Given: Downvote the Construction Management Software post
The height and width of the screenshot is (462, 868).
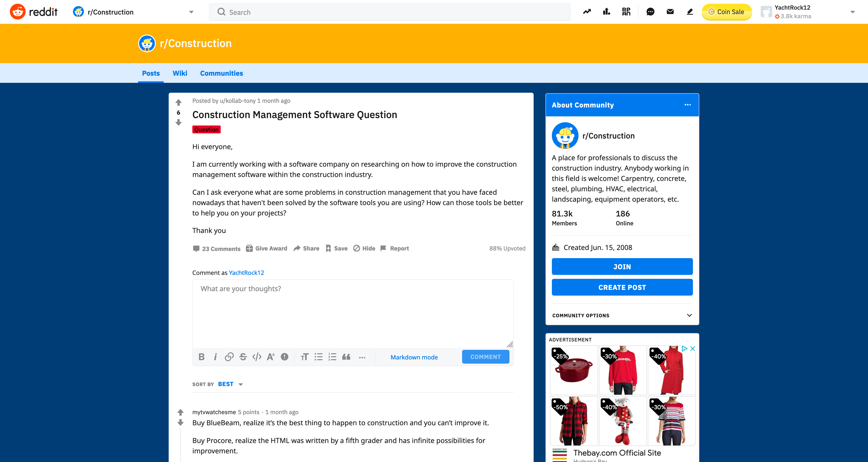Looking at the screenshot, I should pyautogui.click(x=179, y=123).
